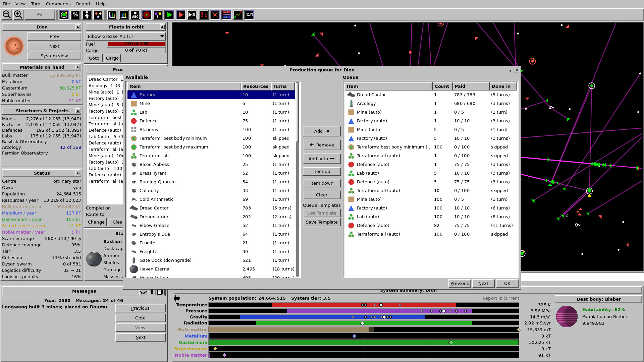Image resolution: width=644 pixels, height=362 pixels.
Task: Collapse the Dion panel arrow
Action: click(x=78, y=27)
